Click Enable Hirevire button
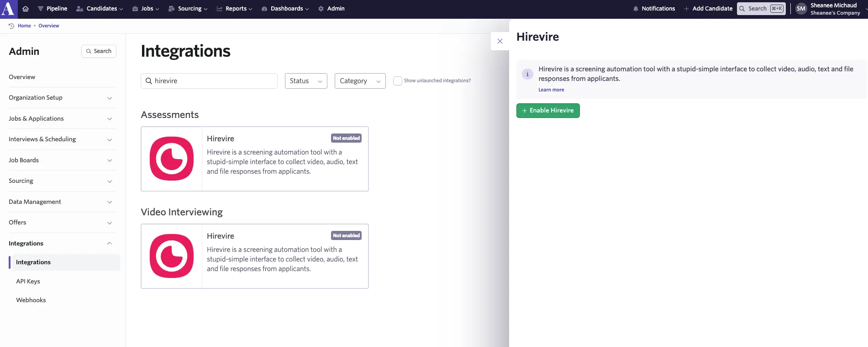Screen dimensions: 868x347 [548, 111]
